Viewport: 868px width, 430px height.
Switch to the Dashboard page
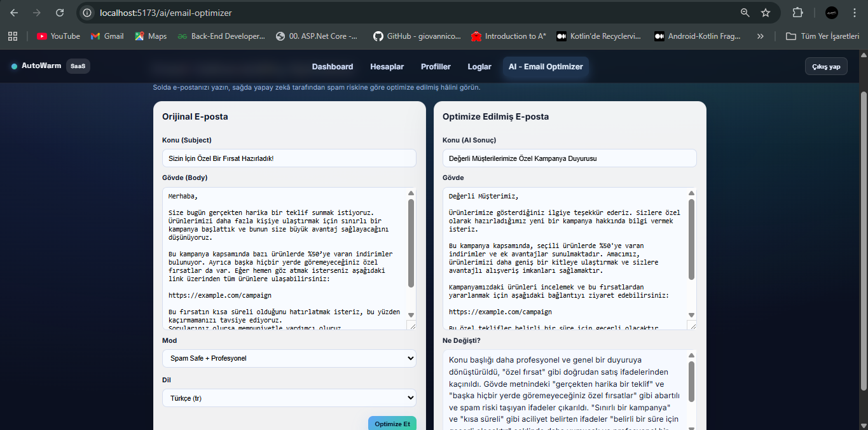click(333, 66)
